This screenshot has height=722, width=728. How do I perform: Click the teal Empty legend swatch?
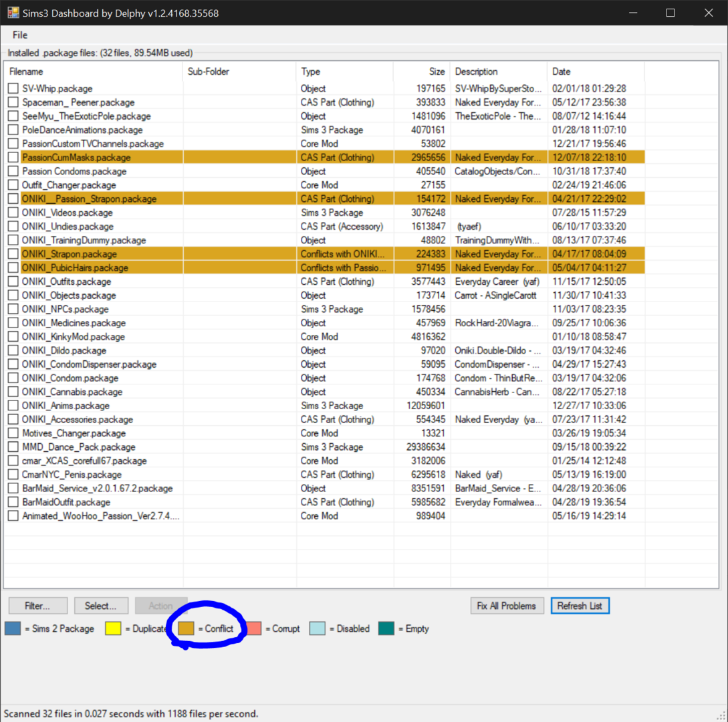(386, 628)
